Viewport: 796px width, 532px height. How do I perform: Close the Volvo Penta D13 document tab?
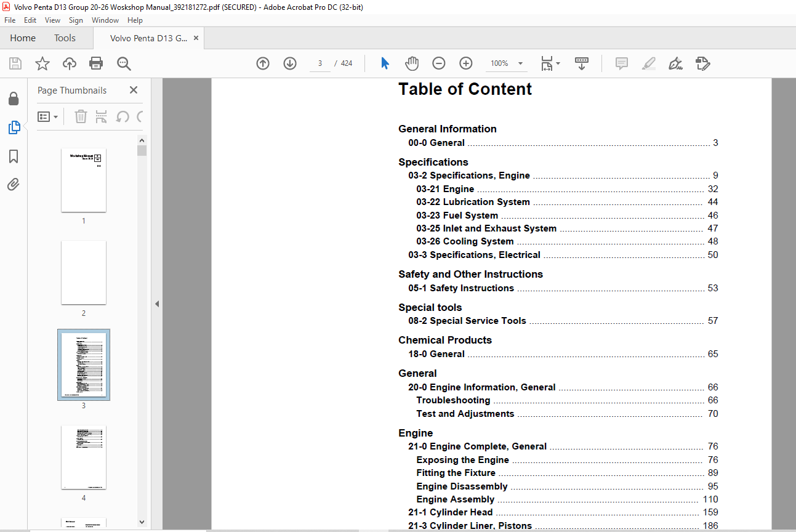click(196, 38)
